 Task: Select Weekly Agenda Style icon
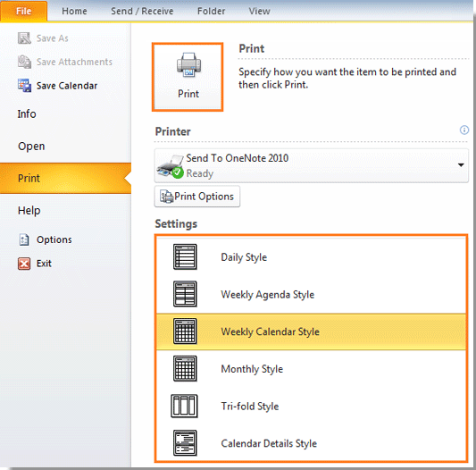(185, 294)
